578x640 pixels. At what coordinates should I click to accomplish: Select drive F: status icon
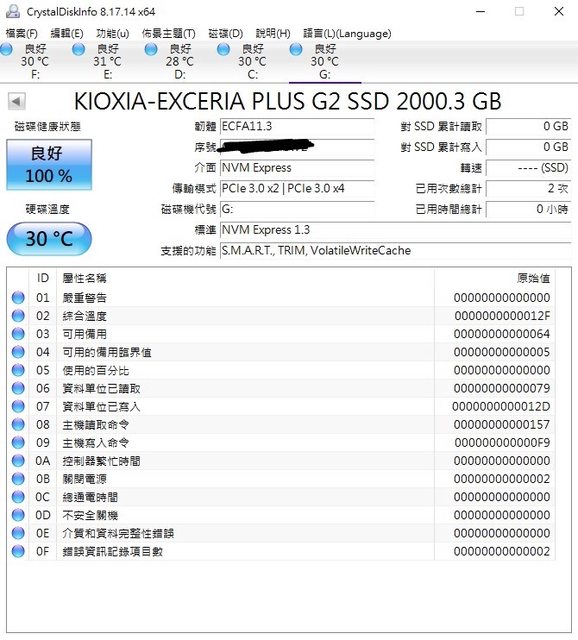[x=7, y=49]
